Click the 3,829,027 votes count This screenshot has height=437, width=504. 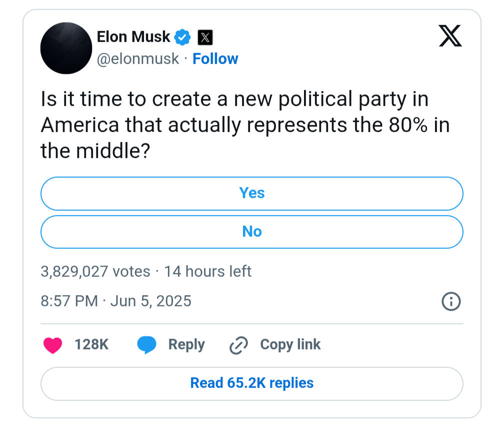[x=95, y=271]
